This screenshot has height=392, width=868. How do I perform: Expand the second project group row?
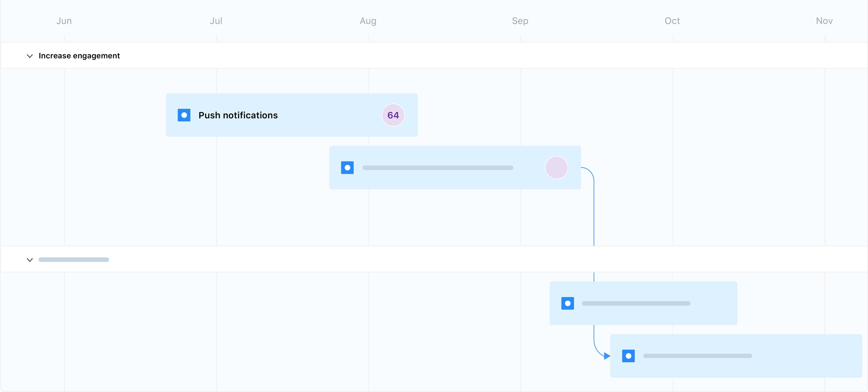click(x=30, y=260)
